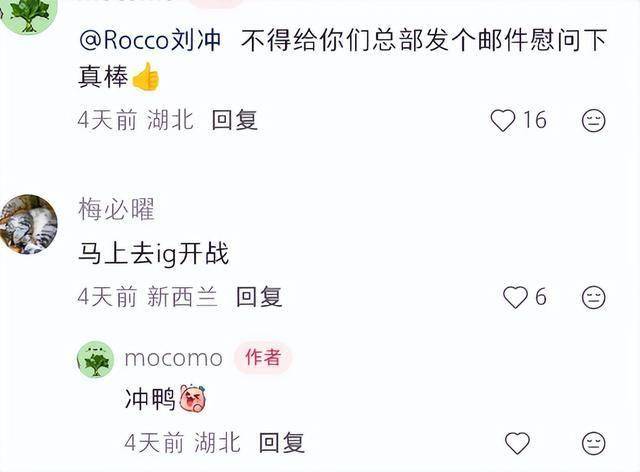The image size is (640, 472).
Task: Click the green plant avatar at top
Action: pyautogui.click(x=28, y=16)
